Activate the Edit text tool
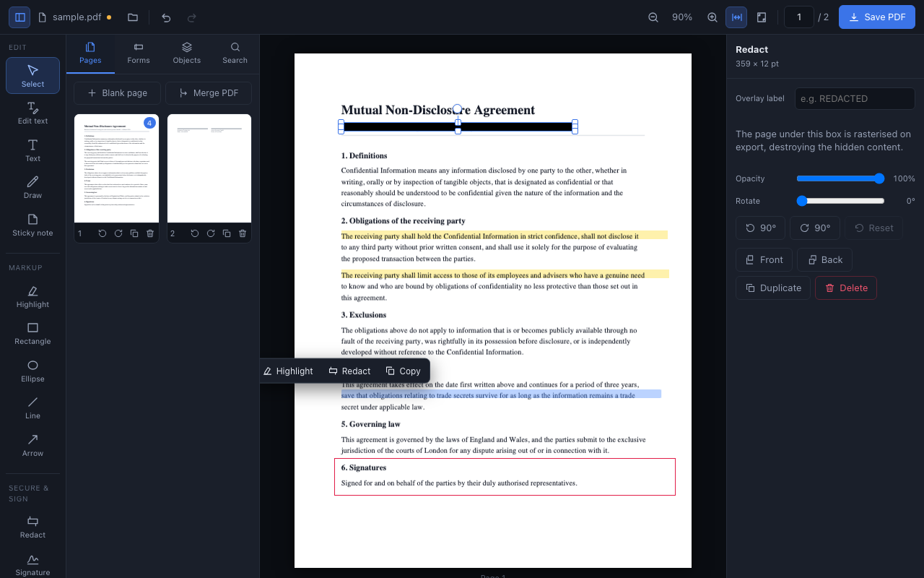 point(32,113)
